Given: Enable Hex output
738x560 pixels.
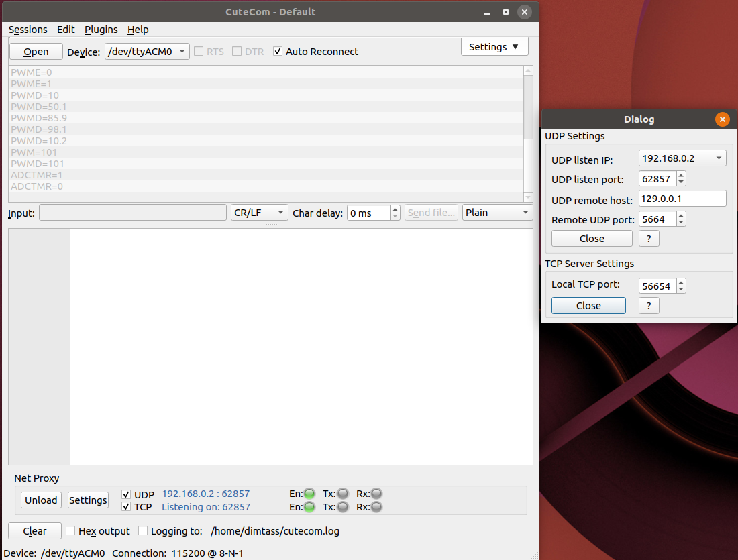Looking at the screenshot, I should [x=70, y=530].
